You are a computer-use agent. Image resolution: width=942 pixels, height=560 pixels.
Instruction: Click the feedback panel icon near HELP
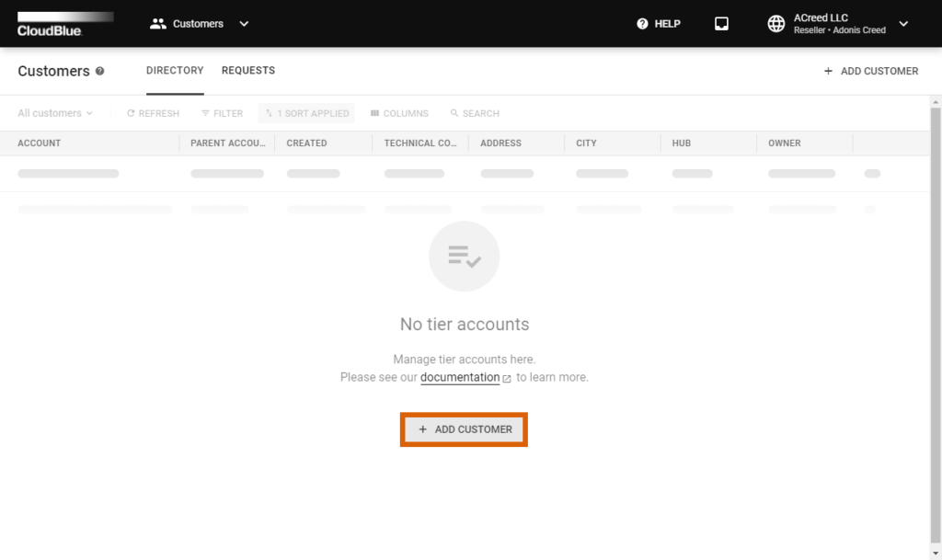click(x=721, y=23)
